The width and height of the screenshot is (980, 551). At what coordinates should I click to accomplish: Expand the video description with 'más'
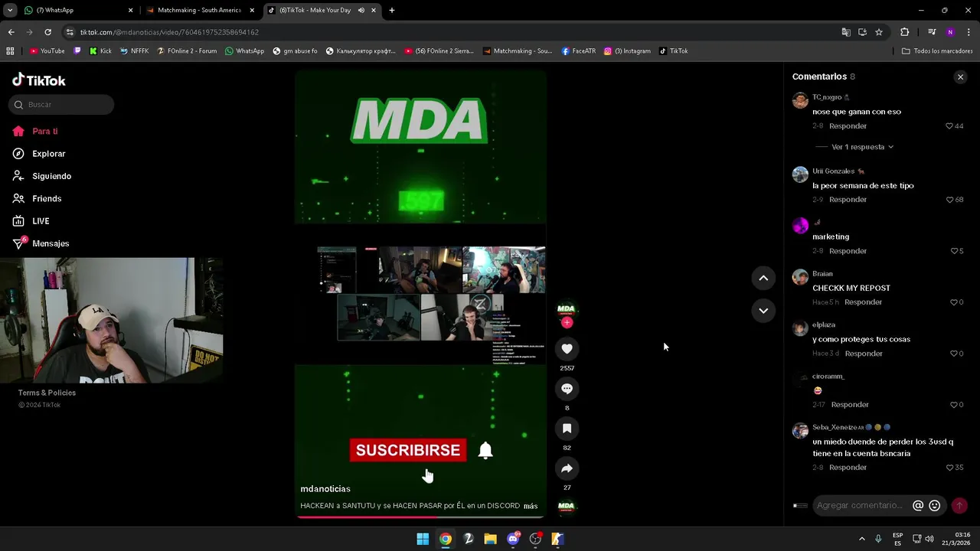click(x=531, y=506)
